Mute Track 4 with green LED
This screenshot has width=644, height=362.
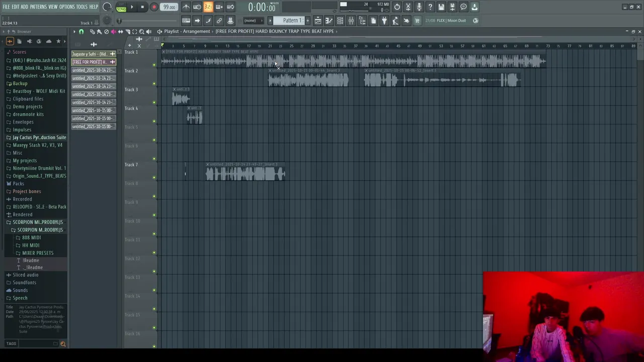pos(154,121)
